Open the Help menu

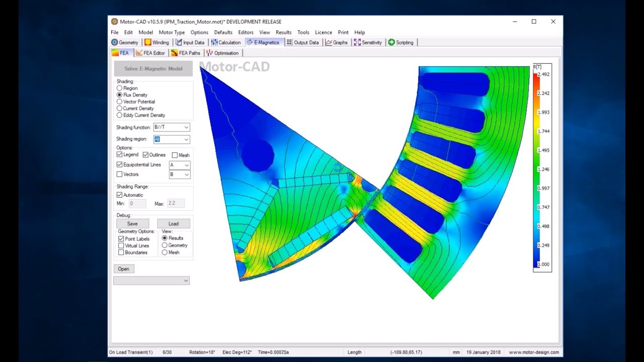pos(359,32)
